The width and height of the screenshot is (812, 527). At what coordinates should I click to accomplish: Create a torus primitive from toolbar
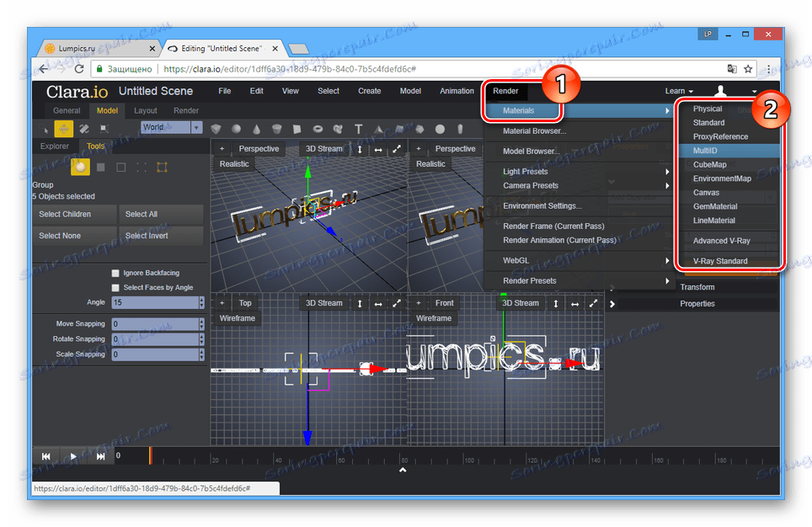[x=318, y=129]
